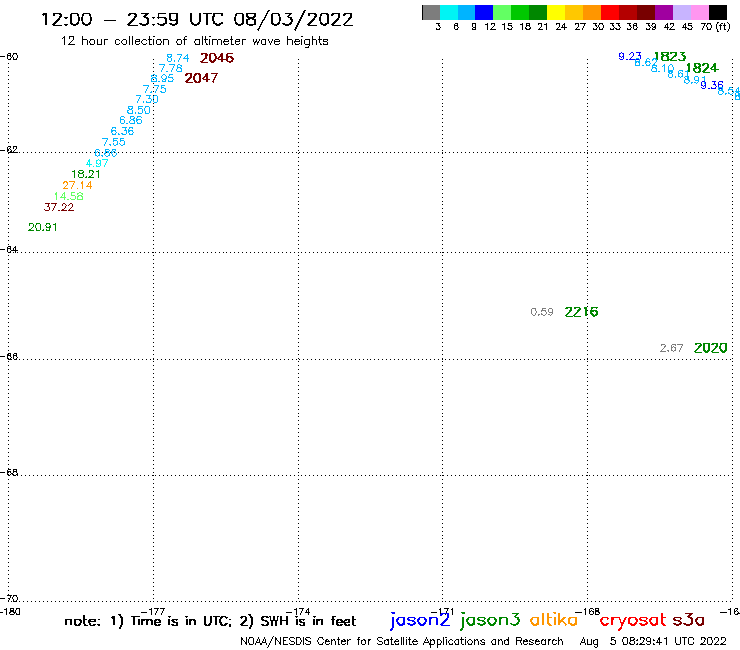This screenshot has height=650, width=740.
Task: Click the cryosat satellite legend label
Action: [633, 620]
